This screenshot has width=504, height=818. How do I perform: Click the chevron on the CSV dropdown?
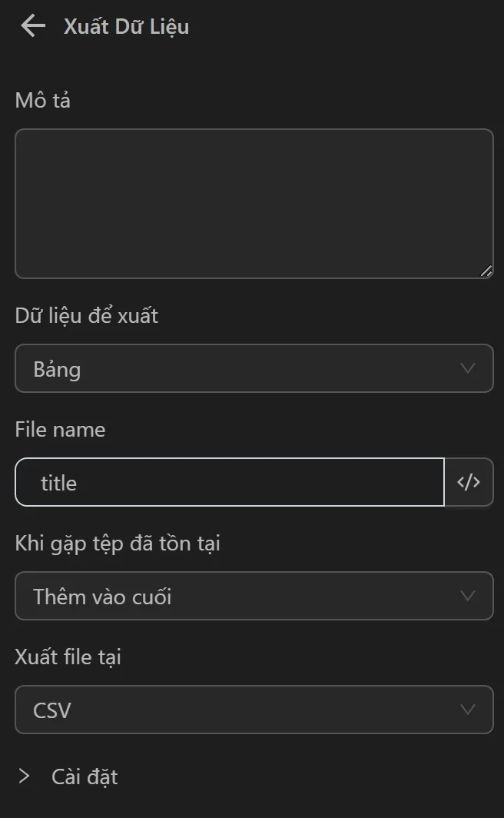[x=468, y=710]
